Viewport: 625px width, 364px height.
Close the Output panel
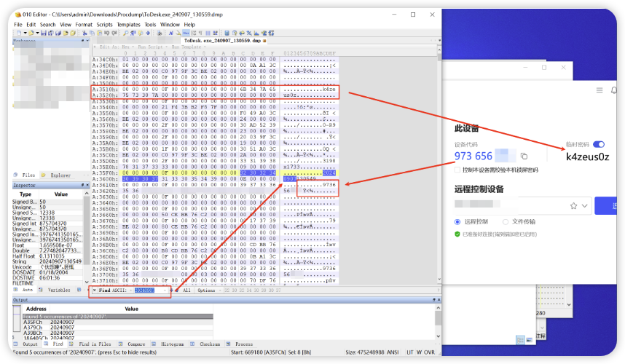tap(438, 299)
